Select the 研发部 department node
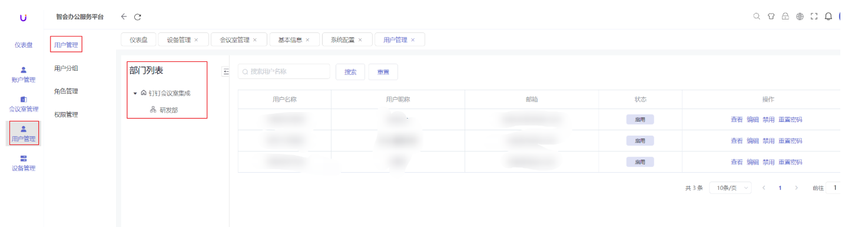The image size is (868, 227). click(164, 110)
